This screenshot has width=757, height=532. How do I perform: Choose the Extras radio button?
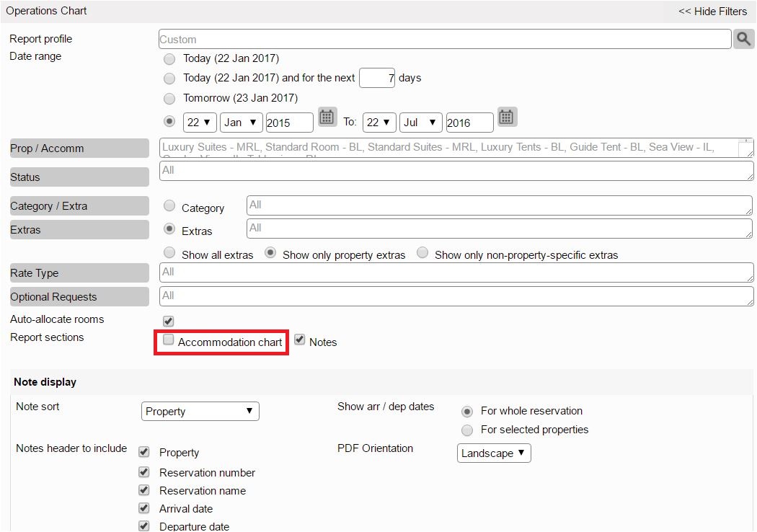pyautogui.click(x=169, y=229)
